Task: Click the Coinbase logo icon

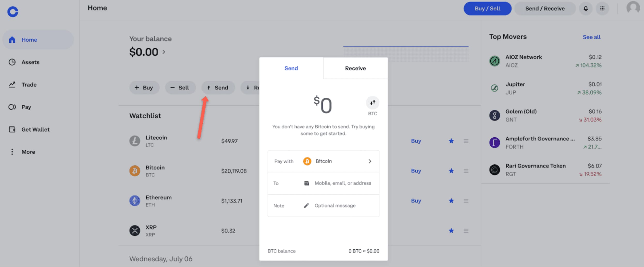Action: (x=13, y=12)
